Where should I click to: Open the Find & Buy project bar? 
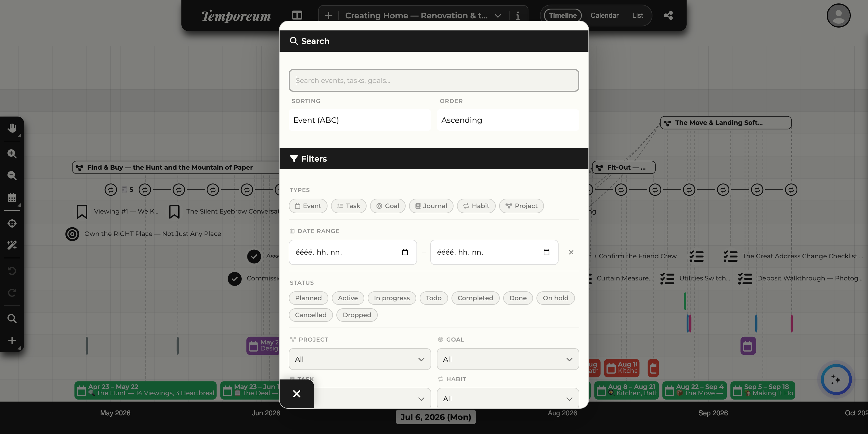pyautogui.click(x=176, y=167)
